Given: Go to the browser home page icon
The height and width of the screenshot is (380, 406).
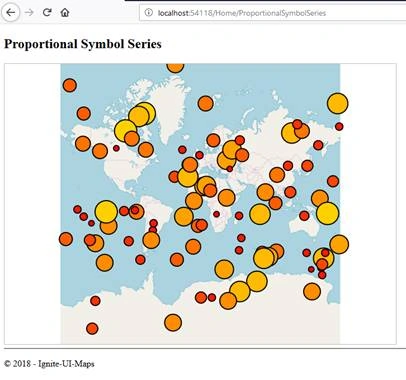Looking at the screenshot, I should [x=65, y=13].
